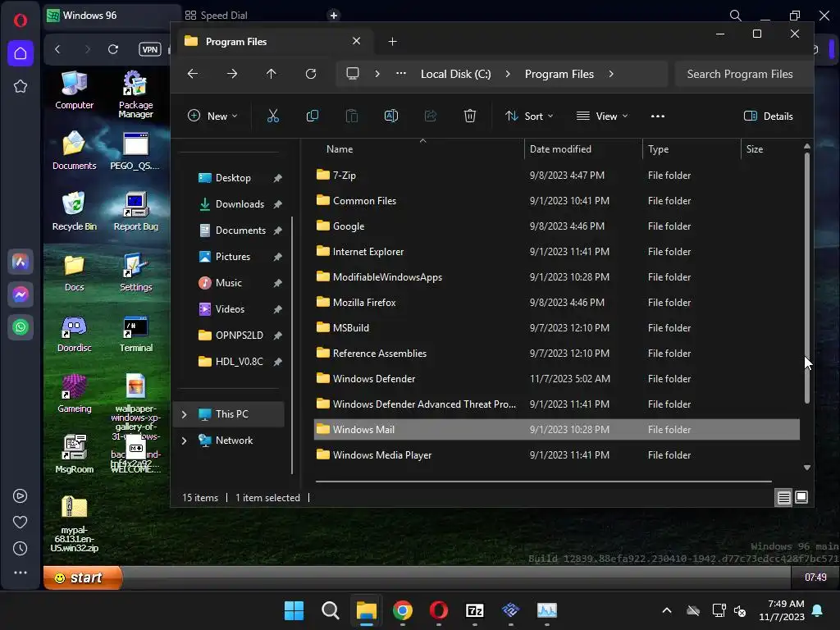Click the Delete trash can icon

[x=470, y=116]
